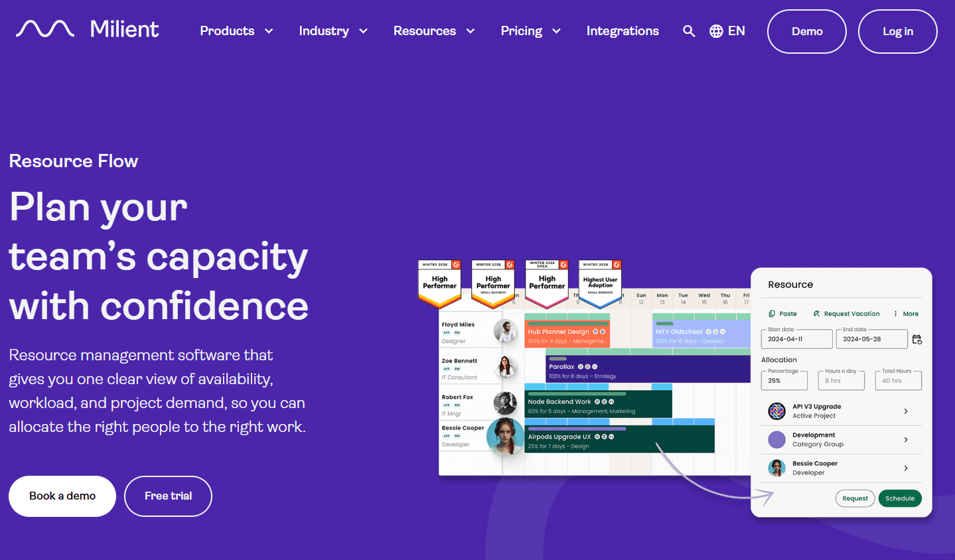Click the purple Development category circle
This screenshot has width=955, height=560.
tap(776, 439)
